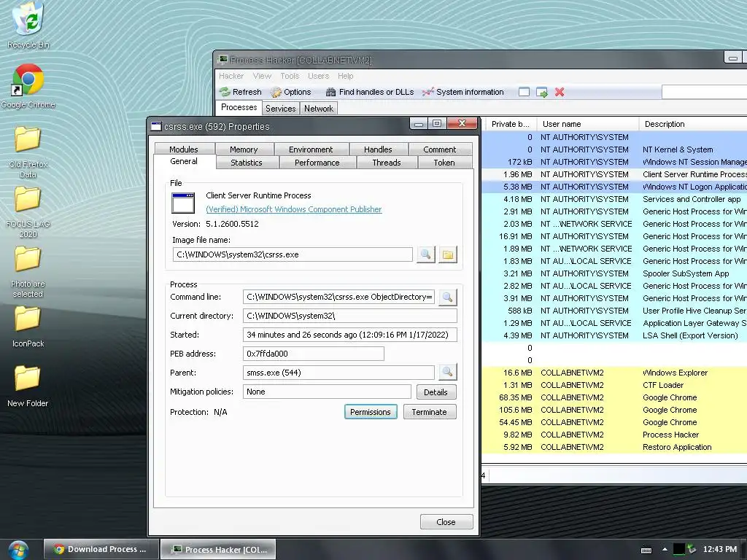The width and height of the screenshot is (747, 560).
Task: Open the Threads tab
Action: (387, 163)
